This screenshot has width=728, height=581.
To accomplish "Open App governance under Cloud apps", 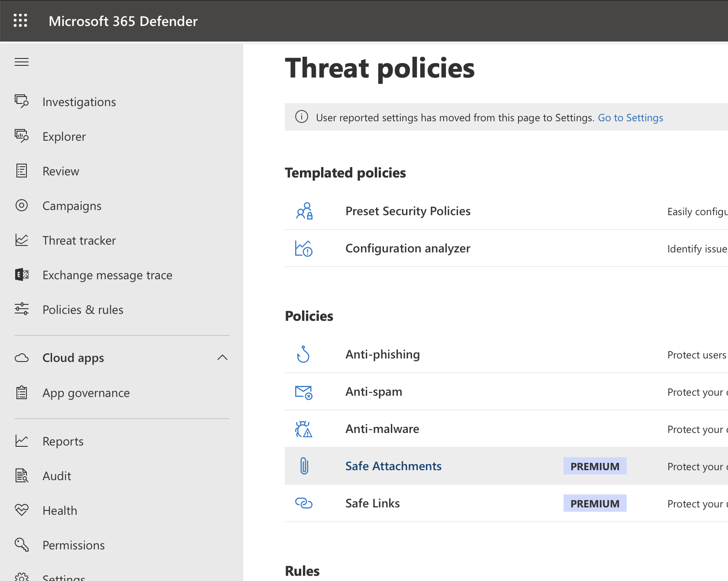I will [86, 393].
